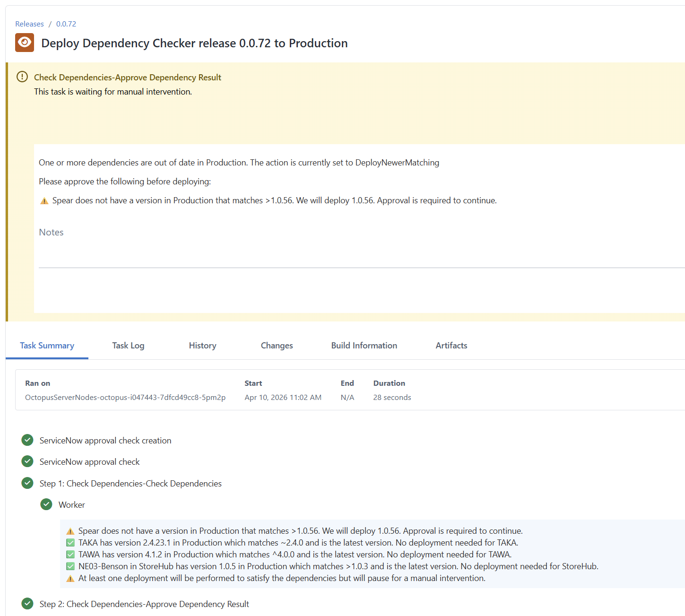Click the green check next to Worker
685x616 pixels.
tap(46, 504)
